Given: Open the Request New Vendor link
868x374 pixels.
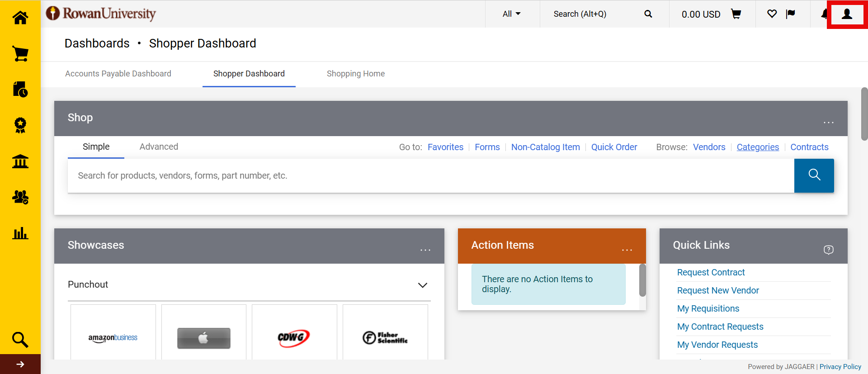Looking at the screenshot, I should point(717,290).
